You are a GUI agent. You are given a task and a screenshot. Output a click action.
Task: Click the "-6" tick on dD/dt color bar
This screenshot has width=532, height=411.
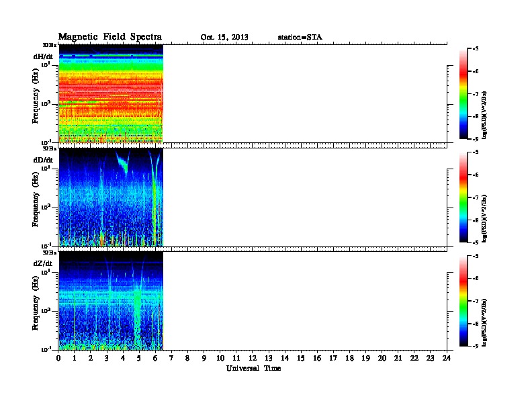click(x=476, y=175)
